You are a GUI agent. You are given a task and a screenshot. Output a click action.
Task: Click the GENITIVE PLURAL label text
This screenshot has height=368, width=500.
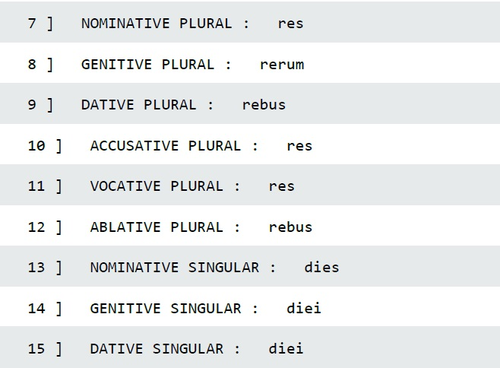148,64
